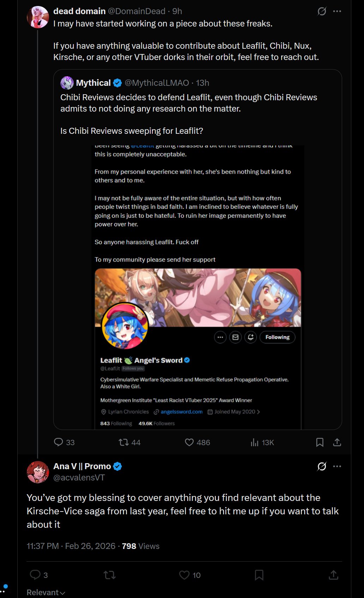Reply to Ana V's post with 3 replies
The width and height of the screenshot is (364, 598).
tap(39, 575)
